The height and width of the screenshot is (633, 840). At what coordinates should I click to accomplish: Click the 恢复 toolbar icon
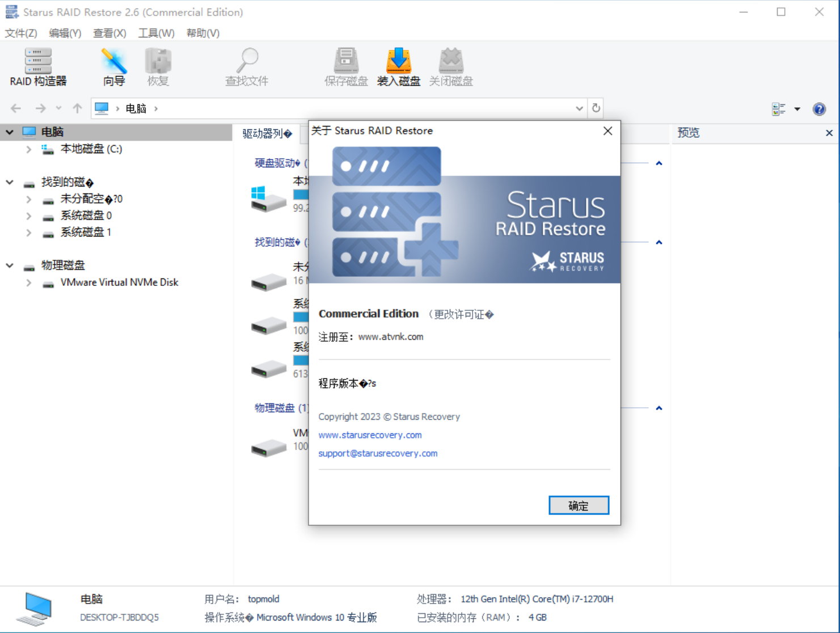point(158,67)
